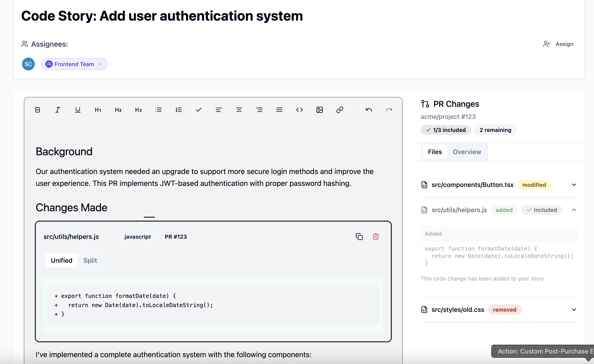Viewport: 594px width, 364px height.
Task: Toggle bold formatting in the editor toolbar
Action: (x=38, y=110)
